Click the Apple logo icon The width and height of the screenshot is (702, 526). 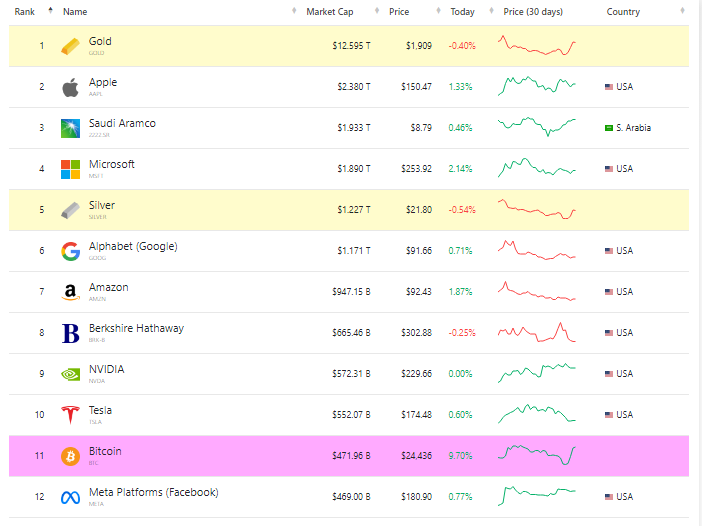click(70, 87)
